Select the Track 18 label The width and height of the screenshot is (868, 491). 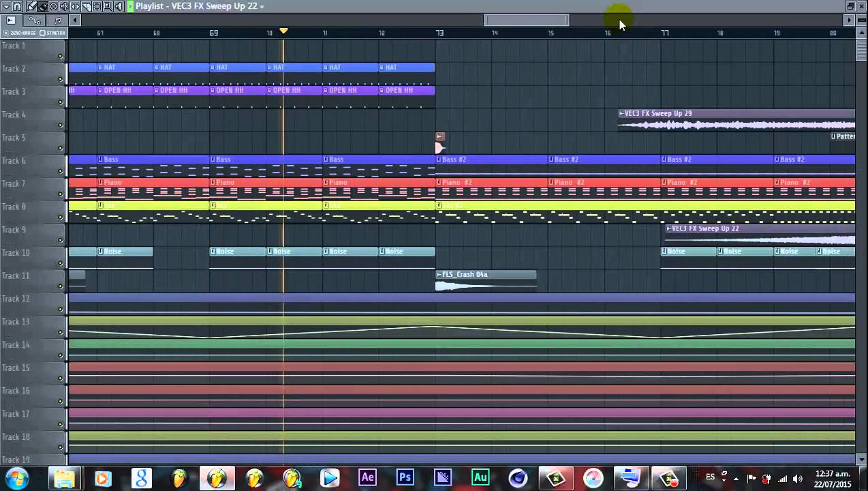coord(16,437)
